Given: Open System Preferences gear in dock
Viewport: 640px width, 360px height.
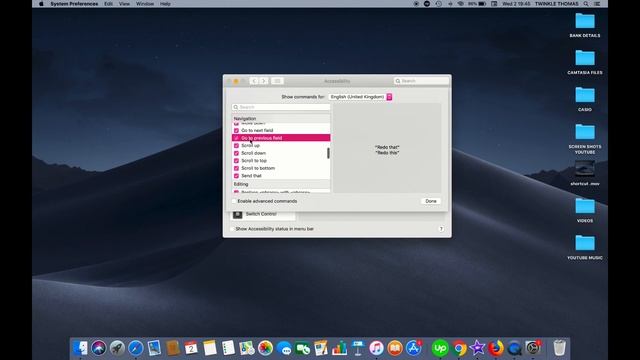Looking at the screenshot, I should 533,348.
